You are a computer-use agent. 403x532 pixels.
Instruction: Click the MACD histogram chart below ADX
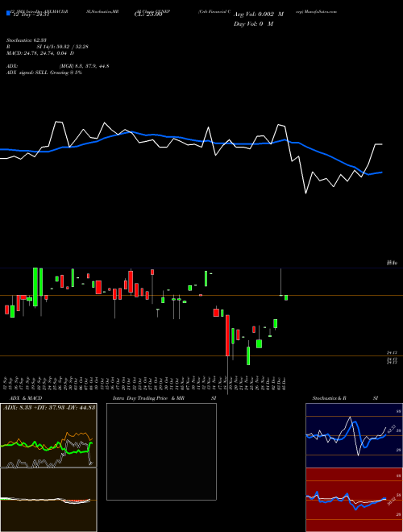[48, 500]
